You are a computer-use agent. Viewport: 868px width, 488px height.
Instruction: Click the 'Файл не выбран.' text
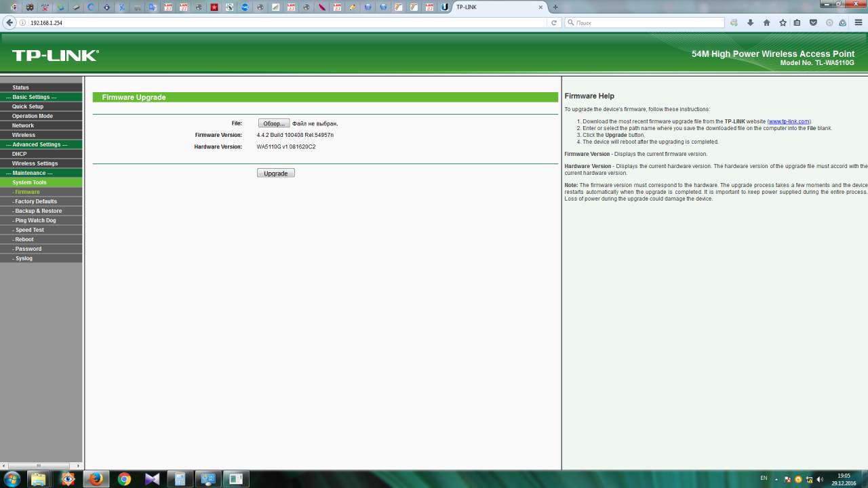coord(315,123)
